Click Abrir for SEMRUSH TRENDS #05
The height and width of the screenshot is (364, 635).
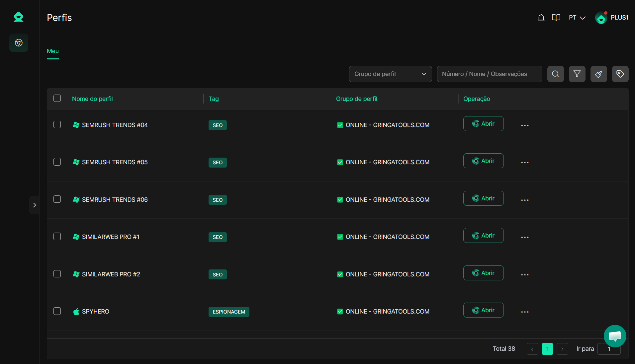coord(484,161)
